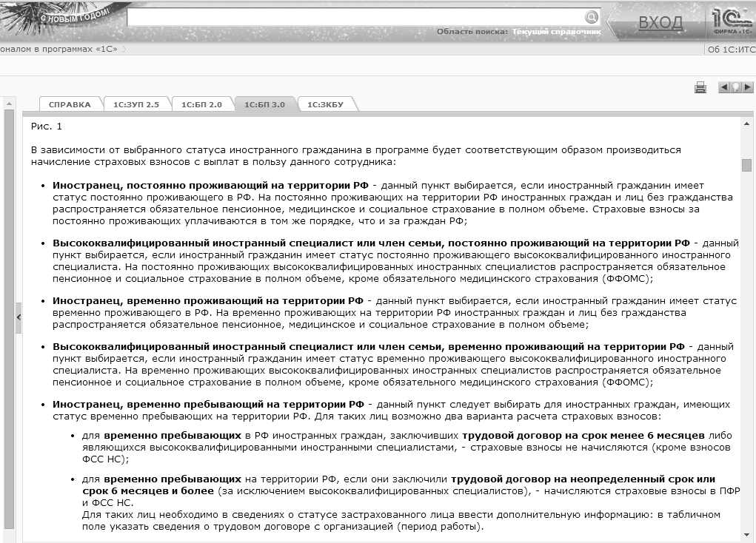756x543 pixels.
Task: Go to previous article arrow
Action: (723, 87)
